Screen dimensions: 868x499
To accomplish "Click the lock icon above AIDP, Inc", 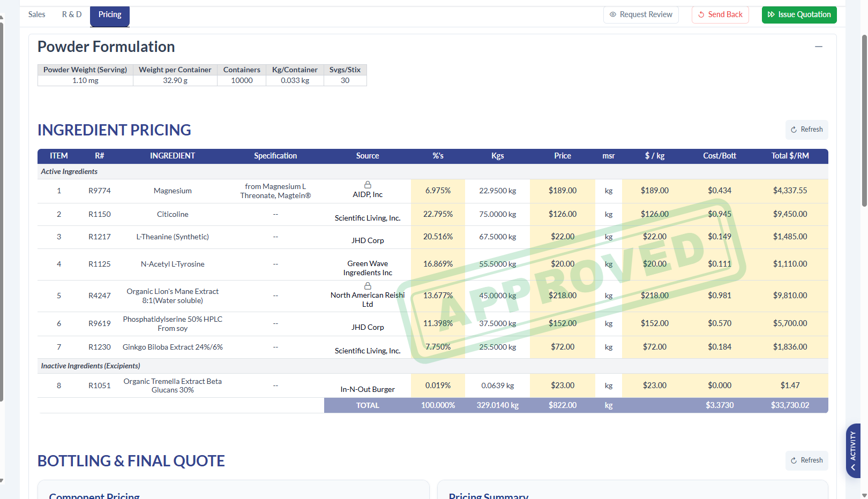I will pos(368,185).
